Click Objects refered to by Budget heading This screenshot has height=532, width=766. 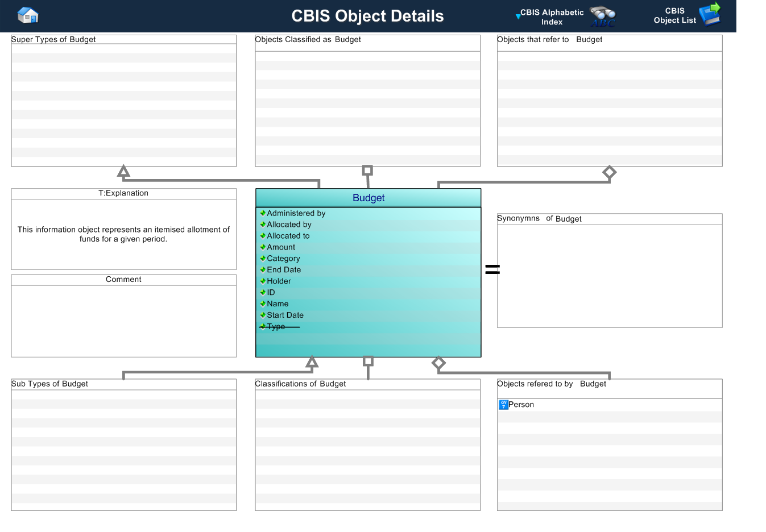552,384
